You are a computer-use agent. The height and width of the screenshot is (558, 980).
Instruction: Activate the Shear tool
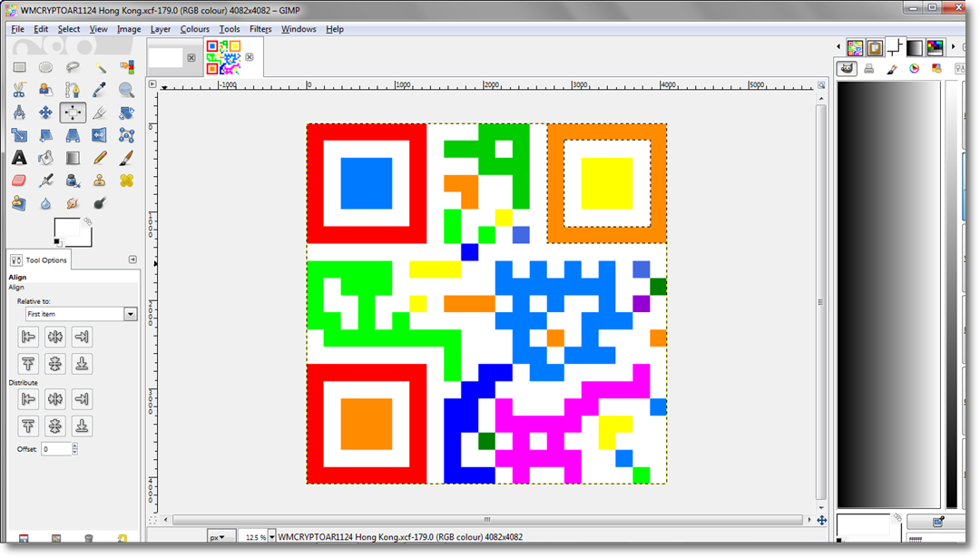tap(45, 135)
